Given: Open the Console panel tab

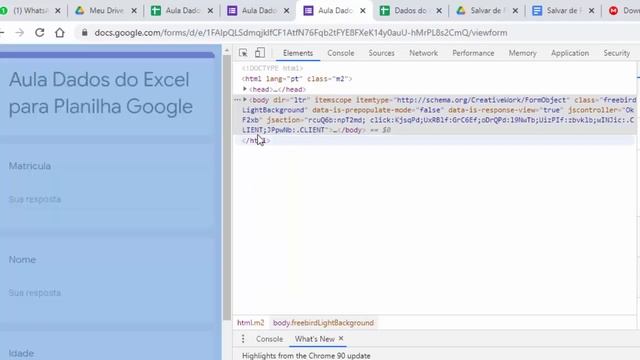Looking at the screenshot, I should point(341,53).
